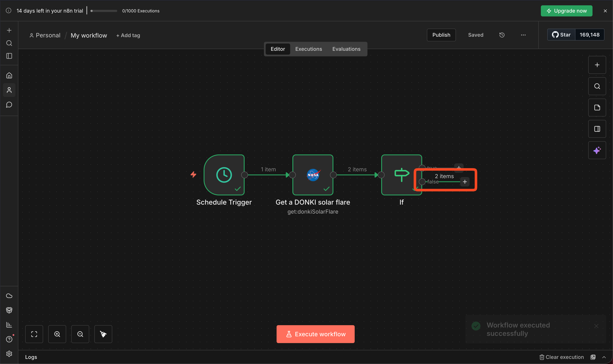Image resolution: width=613 pixels, height=364 pixels.
Task: Select the If signpost node
Action: [x=401, y=175]
